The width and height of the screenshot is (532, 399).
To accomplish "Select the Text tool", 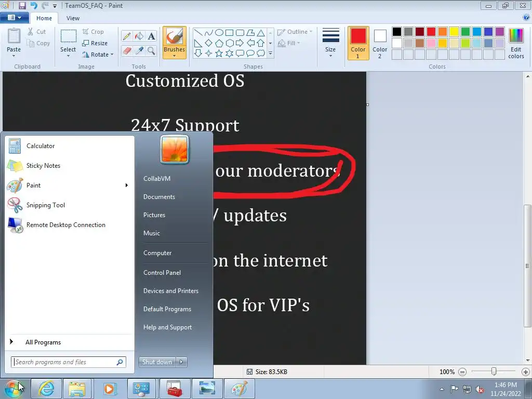I will (x=151, y=36).
